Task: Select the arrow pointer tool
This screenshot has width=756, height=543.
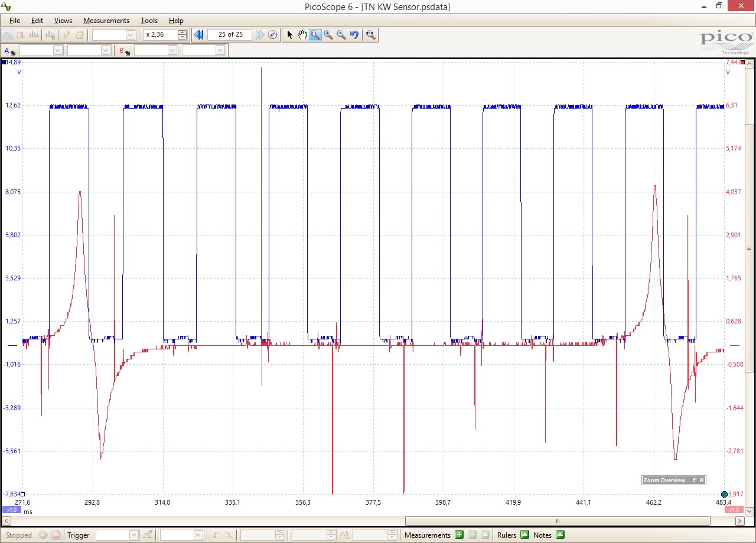Action: click(289, 35)
